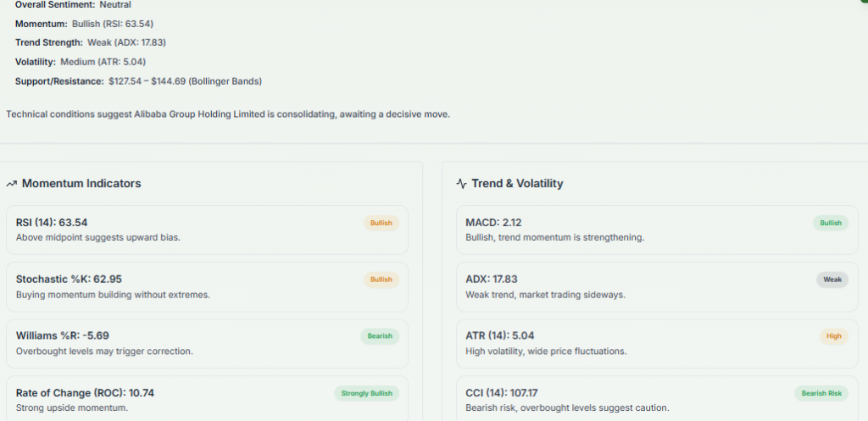Select the ATR (14): 5.04 card

pos(657,344)
